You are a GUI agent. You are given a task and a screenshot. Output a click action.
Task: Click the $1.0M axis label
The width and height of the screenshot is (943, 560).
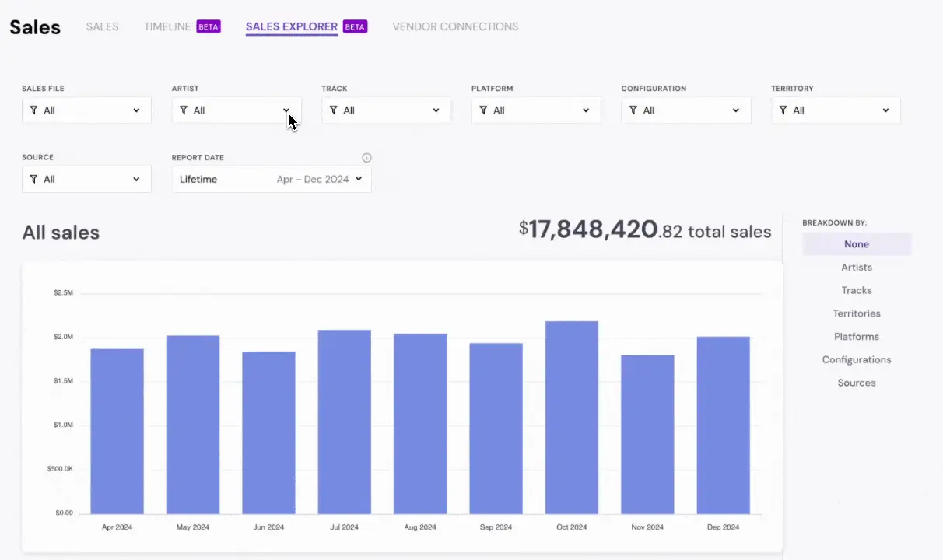coord(63,425)
